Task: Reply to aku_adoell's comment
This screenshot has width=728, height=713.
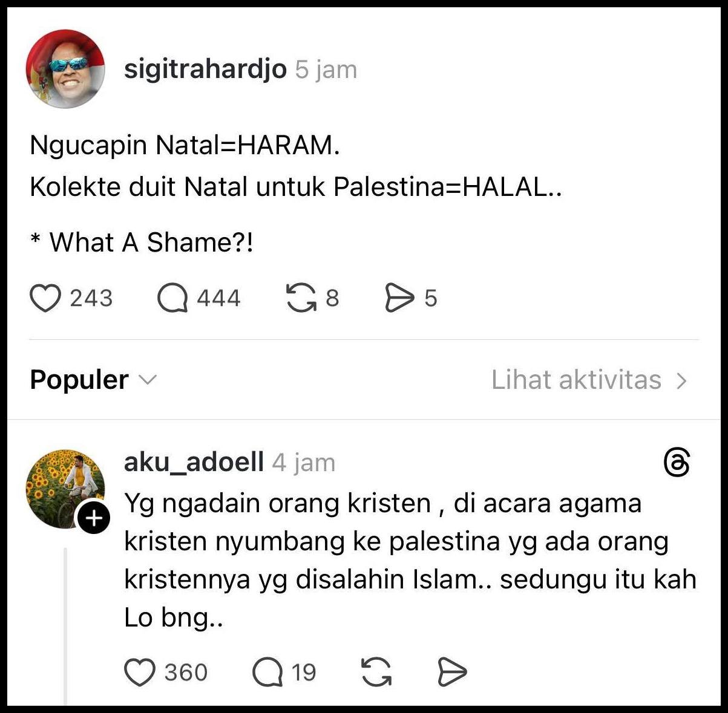Action: 267,672
